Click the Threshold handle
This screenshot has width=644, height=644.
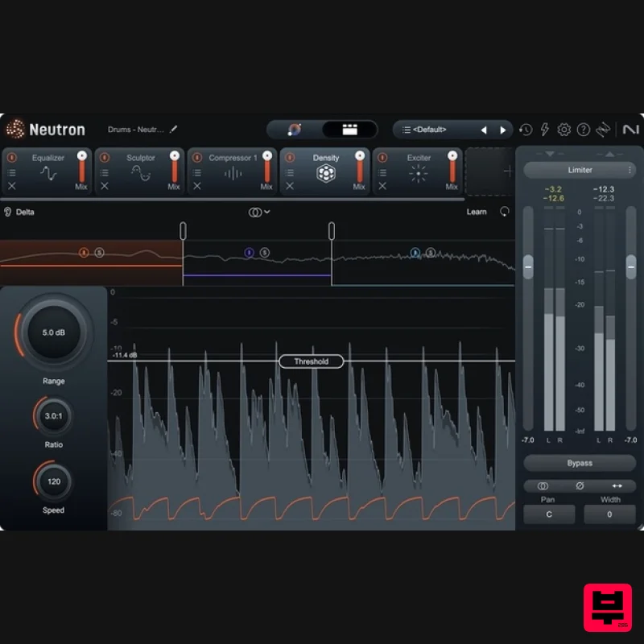tap(312, 361)
